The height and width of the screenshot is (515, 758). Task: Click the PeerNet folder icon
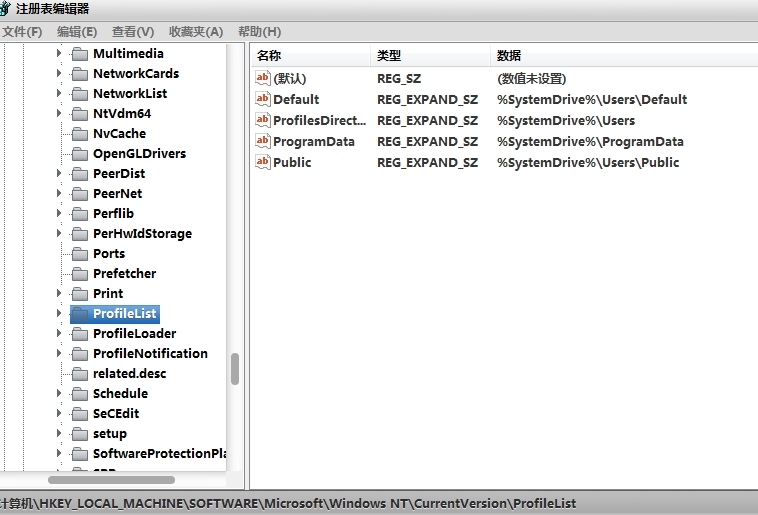tap(79, 194)
